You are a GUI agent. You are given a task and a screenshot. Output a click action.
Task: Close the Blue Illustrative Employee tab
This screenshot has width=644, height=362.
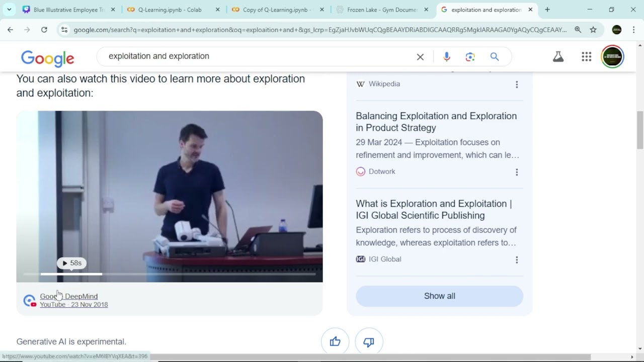tap(113, 10)
